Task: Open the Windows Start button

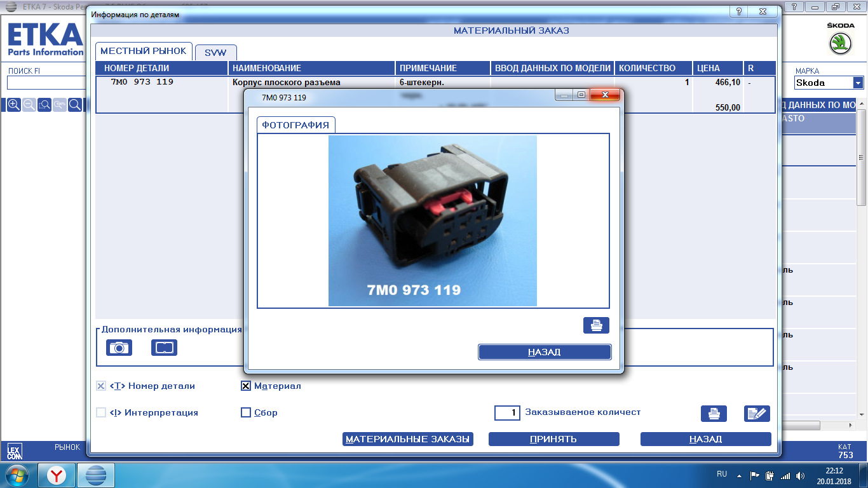Action: [x=17, y=475]
